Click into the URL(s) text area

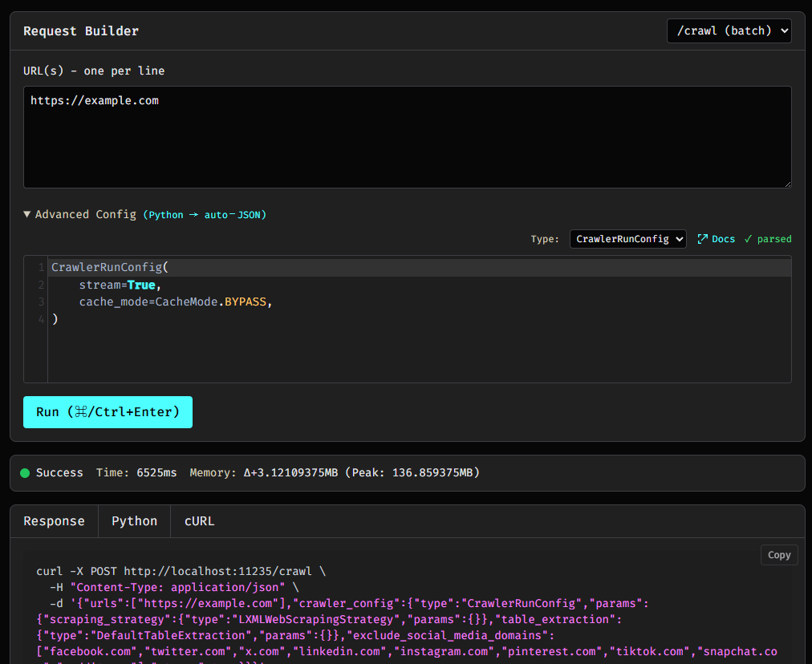click(407, 136)
